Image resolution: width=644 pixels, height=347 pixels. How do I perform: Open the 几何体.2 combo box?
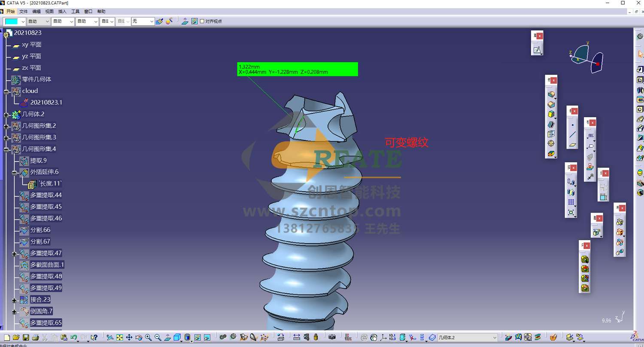click(x=468, y=338)
